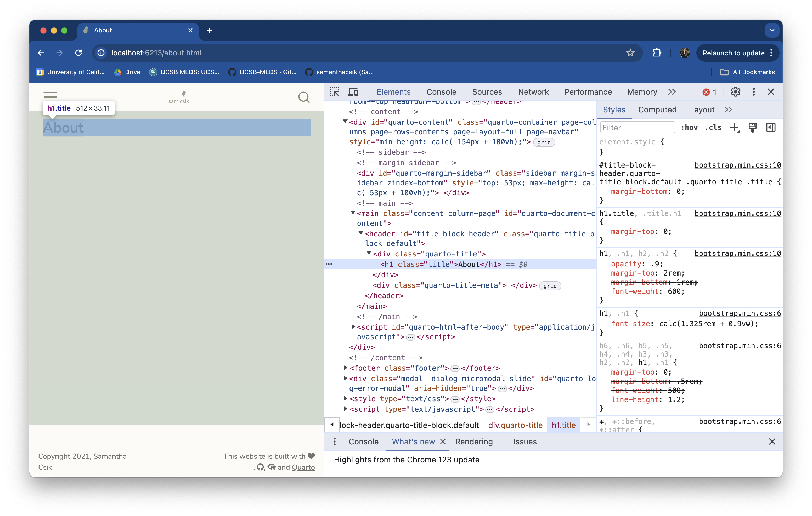Open the DevTools three-dot customize menu

(x=754, y=92)
